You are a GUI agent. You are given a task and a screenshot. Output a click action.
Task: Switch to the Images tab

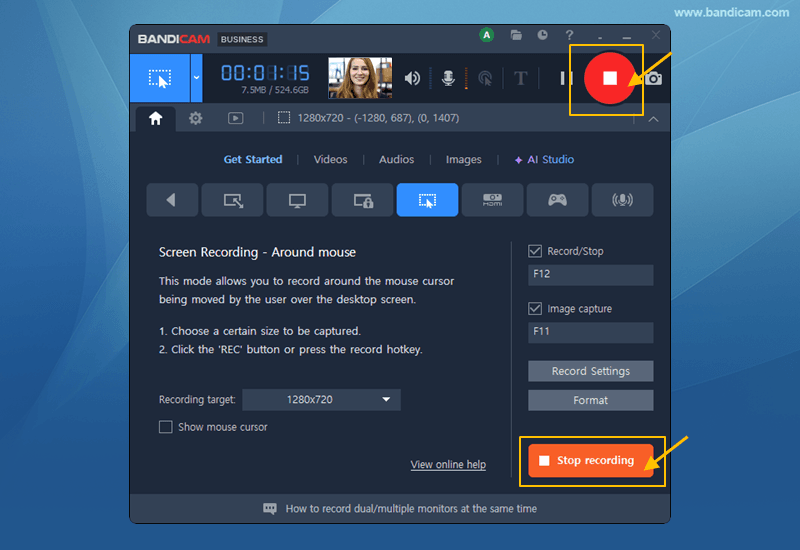463,160
